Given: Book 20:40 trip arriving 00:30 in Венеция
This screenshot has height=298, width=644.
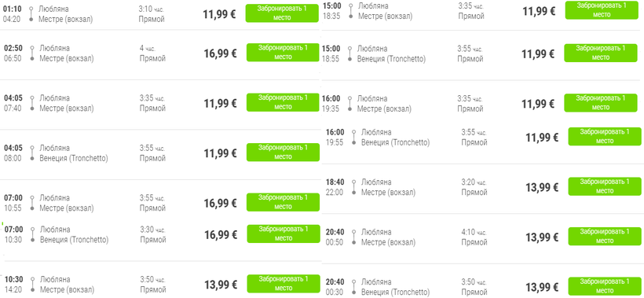Looking at the screenshot, I should coord(605,286).
